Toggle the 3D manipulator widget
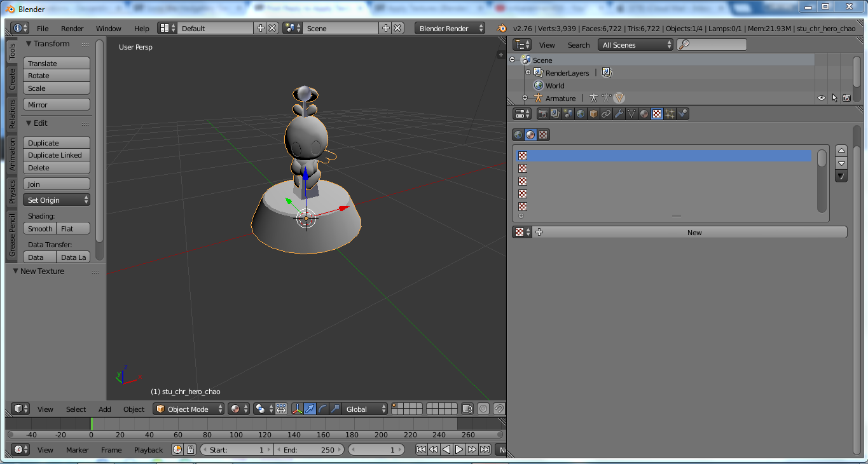This screenshot has width=868, height=464. tap(297, 409)
